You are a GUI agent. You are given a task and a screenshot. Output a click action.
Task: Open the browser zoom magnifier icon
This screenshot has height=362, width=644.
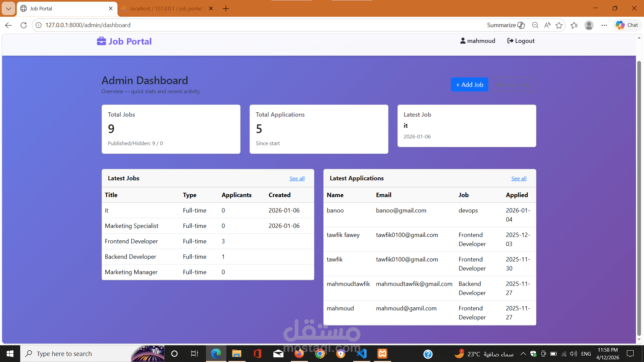(x=535, y=25)
